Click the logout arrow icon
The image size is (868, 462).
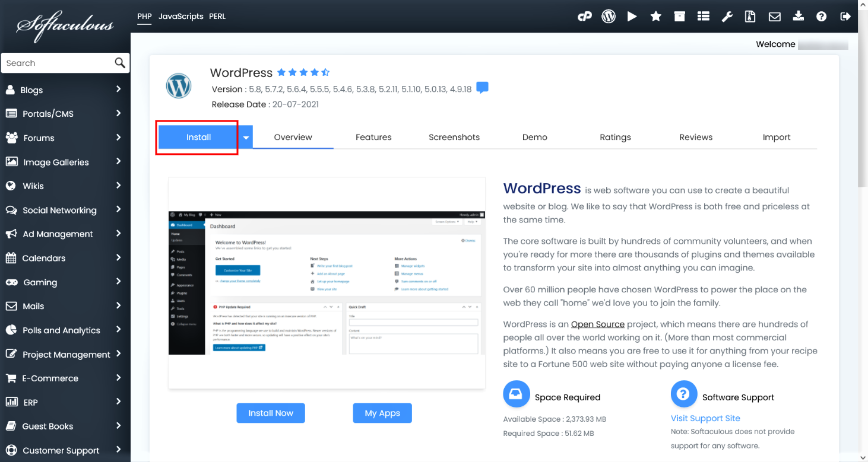(x=845, y=17)
